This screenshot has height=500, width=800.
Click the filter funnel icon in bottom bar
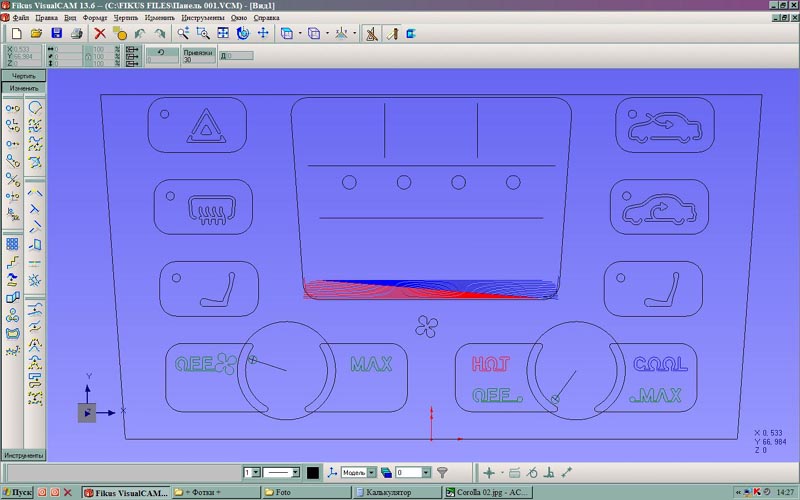click(442, 472)
